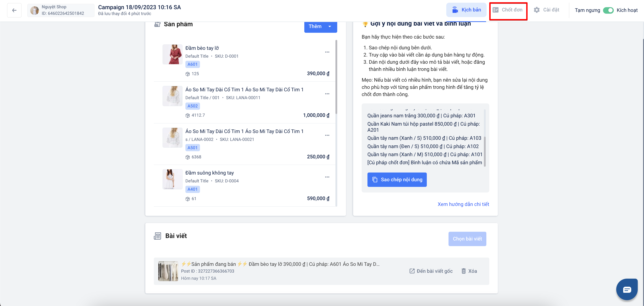Image resolution: width=644 pixels, height=306 pixels.
Task: Open options menu for product A501
Action: tap(327, 135)
